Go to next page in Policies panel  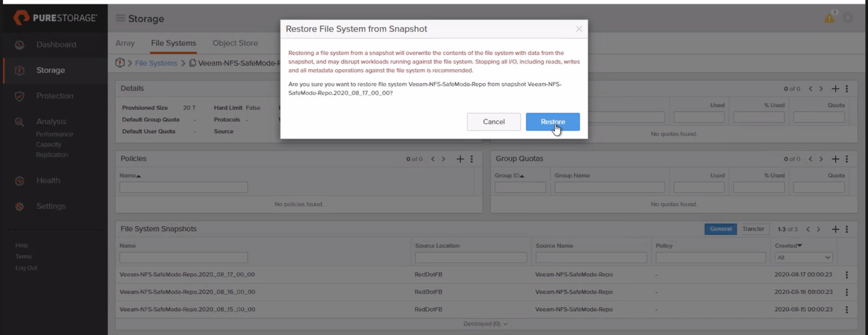point(443,159)
